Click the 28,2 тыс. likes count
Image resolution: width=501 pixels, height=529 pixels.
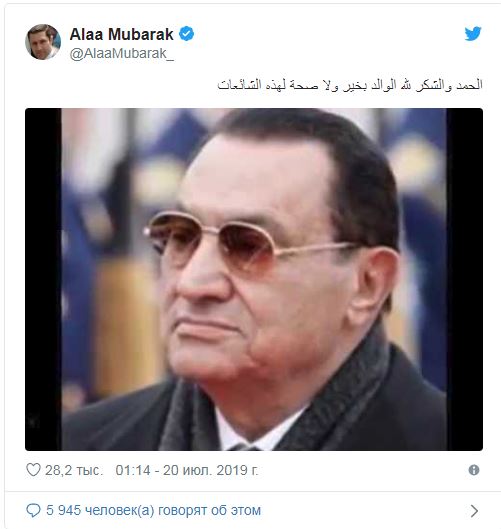(x=74, y=470)
